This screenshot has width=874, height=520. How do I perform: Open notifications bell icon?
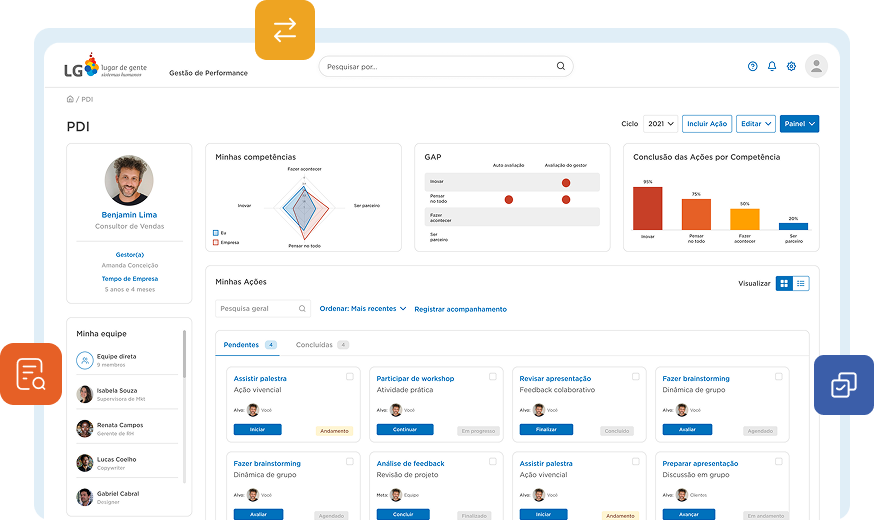(772, 66)
